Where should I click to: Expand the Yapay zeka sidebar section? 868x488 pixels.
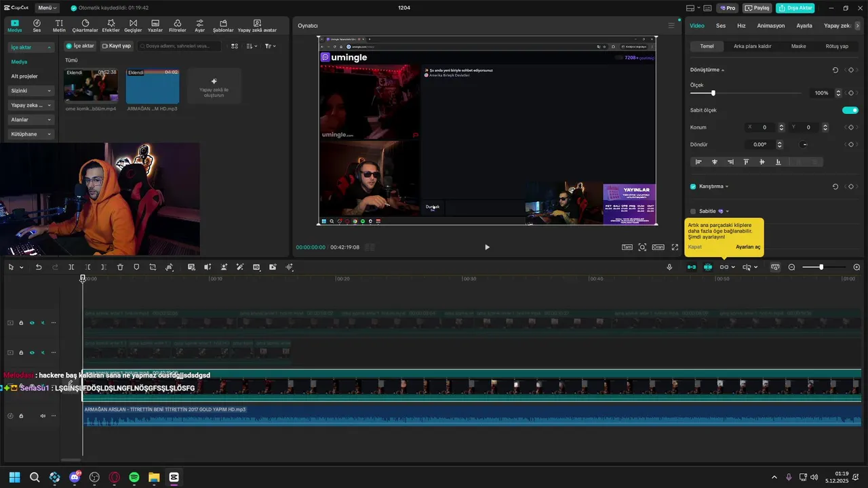(31, 105)
